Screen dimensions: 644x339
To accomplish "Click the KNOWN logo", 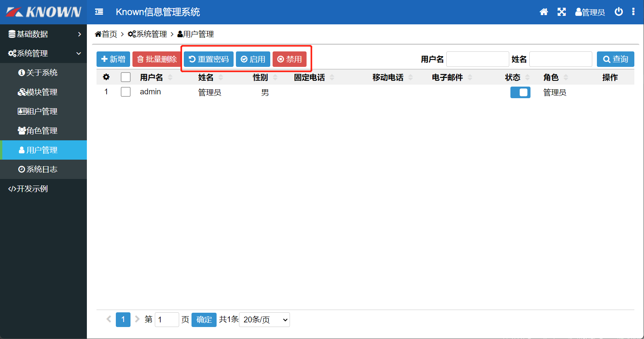I will [x=43, y=12].
